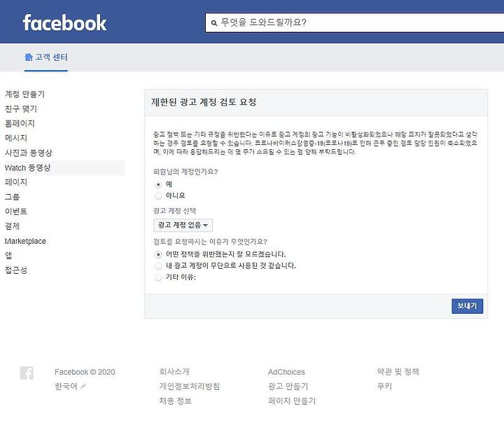504x423 pixels.
Task: Click the 채용 정보 footer link
Action: point(175,401)
